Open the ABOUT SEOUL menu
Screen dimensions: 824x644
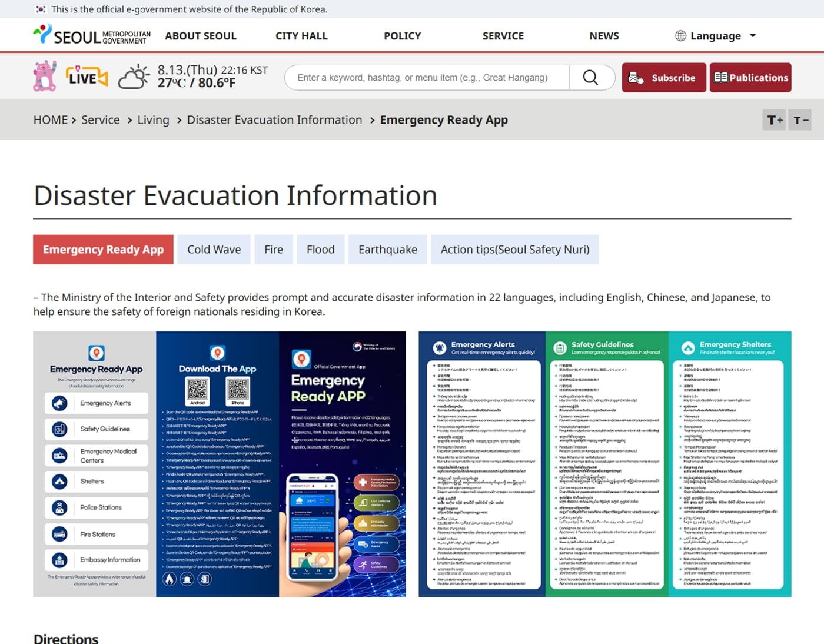coord(201,36)
